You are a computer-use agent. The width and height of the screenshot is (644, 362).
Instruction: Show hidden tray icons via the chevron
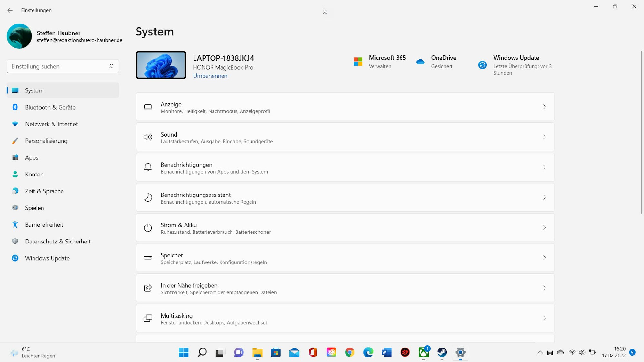540,352
